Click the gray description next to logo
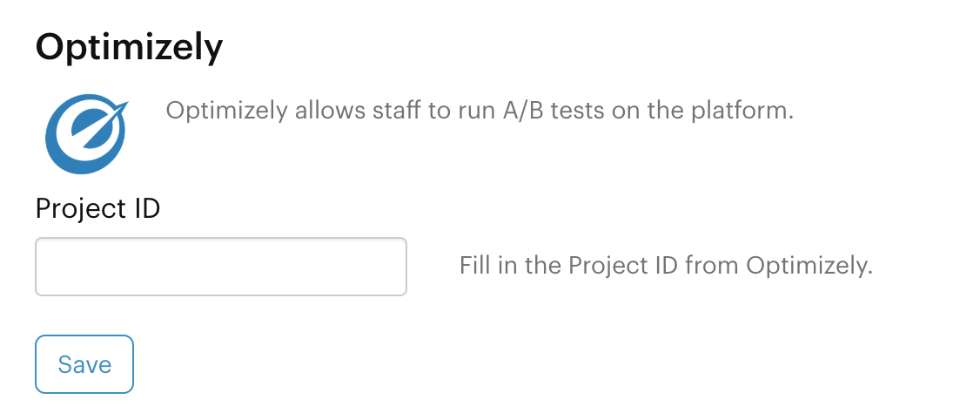Screen dimensions: 980x420 click(480, 112)
